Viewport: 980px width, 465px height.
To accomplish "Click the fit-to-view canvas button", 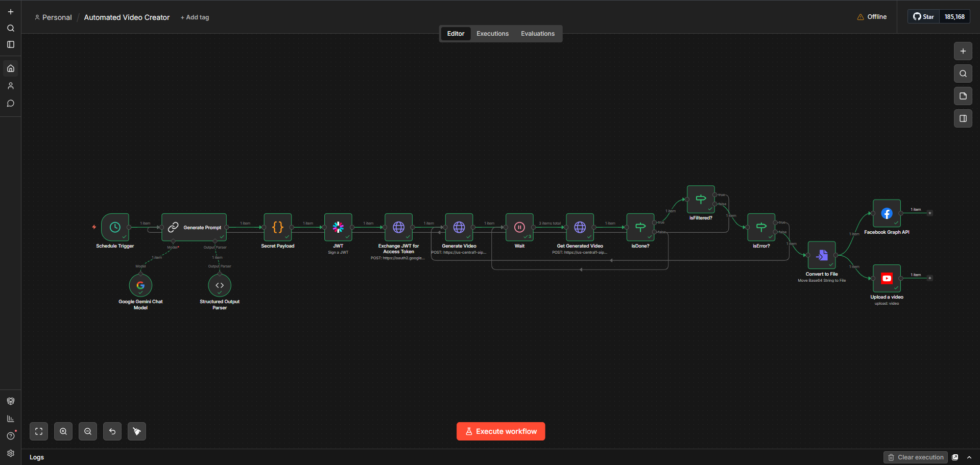I will pyautogui.click(x=39, y=431).
